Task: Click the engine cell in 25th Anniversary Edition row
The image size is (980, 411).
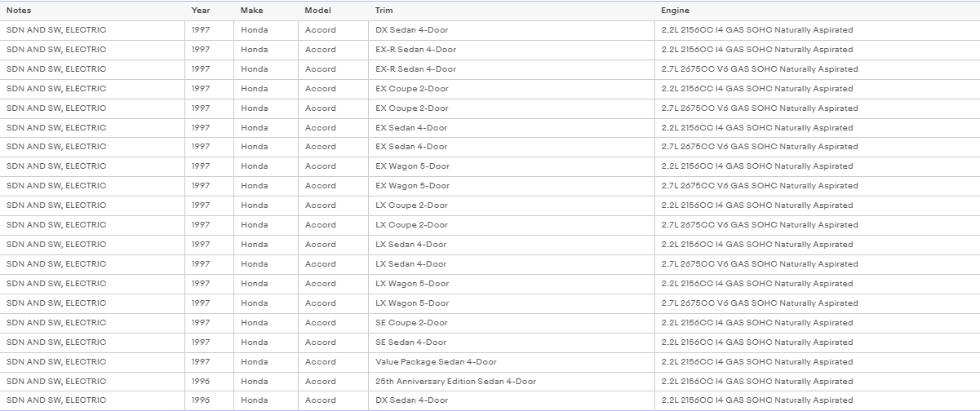Action: click(x=817, y=382)
